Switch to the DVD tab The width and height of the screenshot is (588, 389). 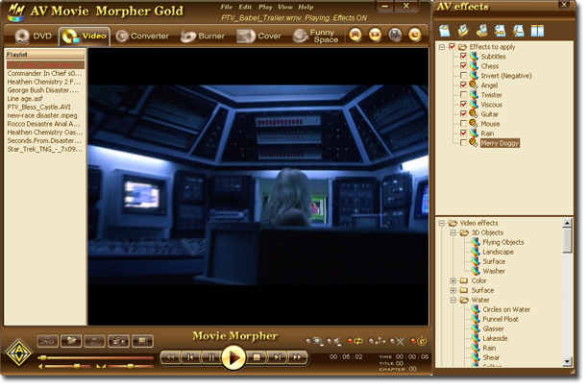(x=33, y=36)
